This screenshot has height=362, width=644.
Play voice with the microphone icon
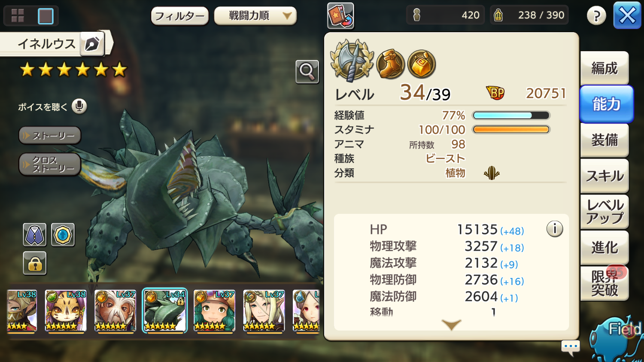coord(79,106)
